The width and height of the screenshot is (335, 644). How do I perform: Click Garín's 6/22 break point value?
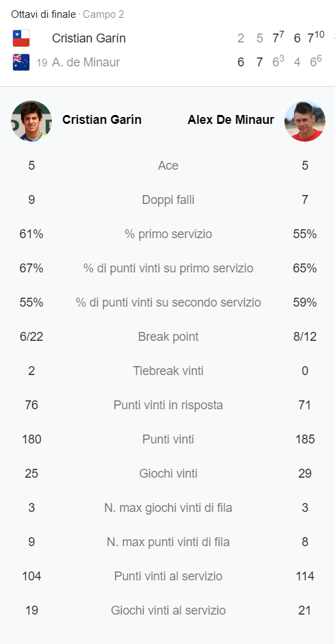[31, 337]
